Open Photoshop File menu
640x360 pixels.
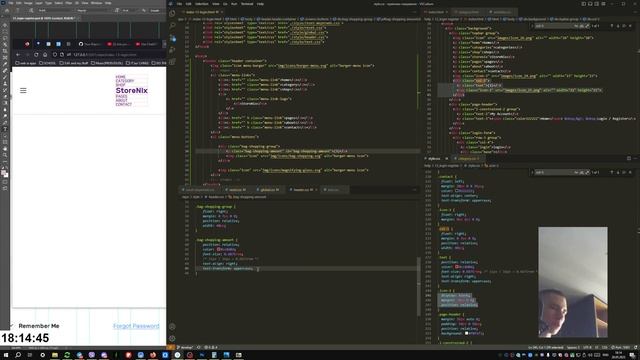11,3
